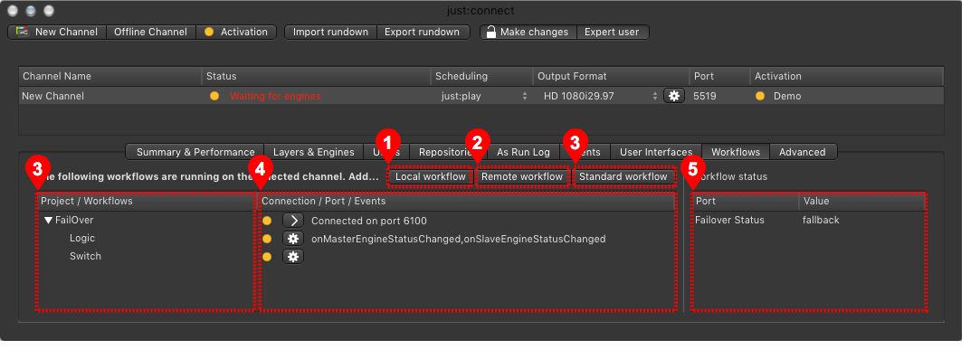Click the arrow button in FailOver row
This screenshot has width=980, height=359.
[x=293, y=221]
